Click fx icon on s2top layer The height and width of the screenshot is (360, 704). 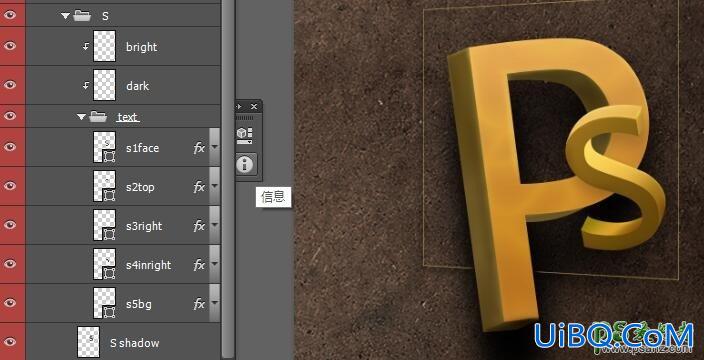click(x=199, y=187)
